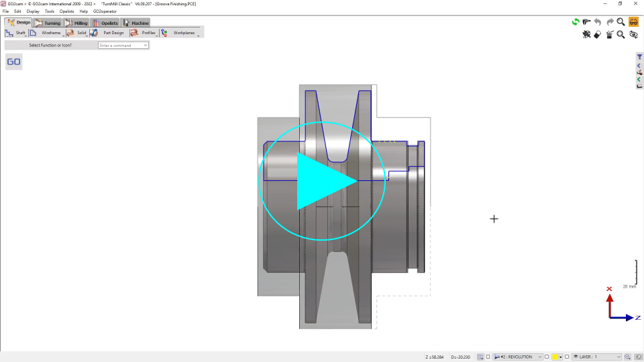Viewport: 644px width, 362px height.
Task: Select the caliper measure tool icon
Action: pos(586,22)
